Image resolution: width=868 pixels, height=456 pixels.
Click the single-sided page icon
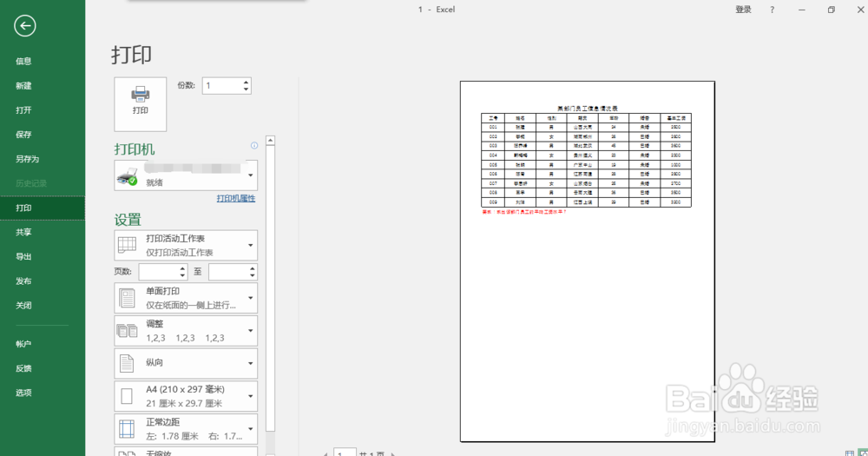(x=127, y=298)
